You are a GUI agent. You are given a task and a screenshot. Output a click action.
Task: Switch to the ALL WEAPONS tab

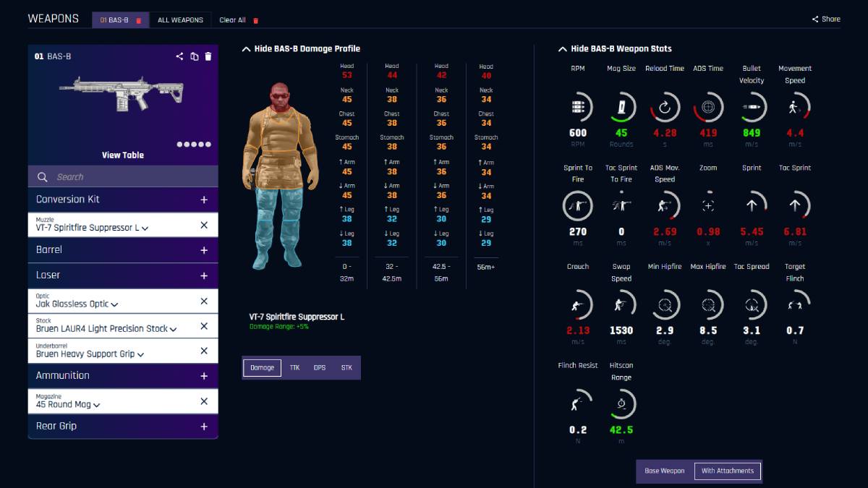(x=180, y=20)
